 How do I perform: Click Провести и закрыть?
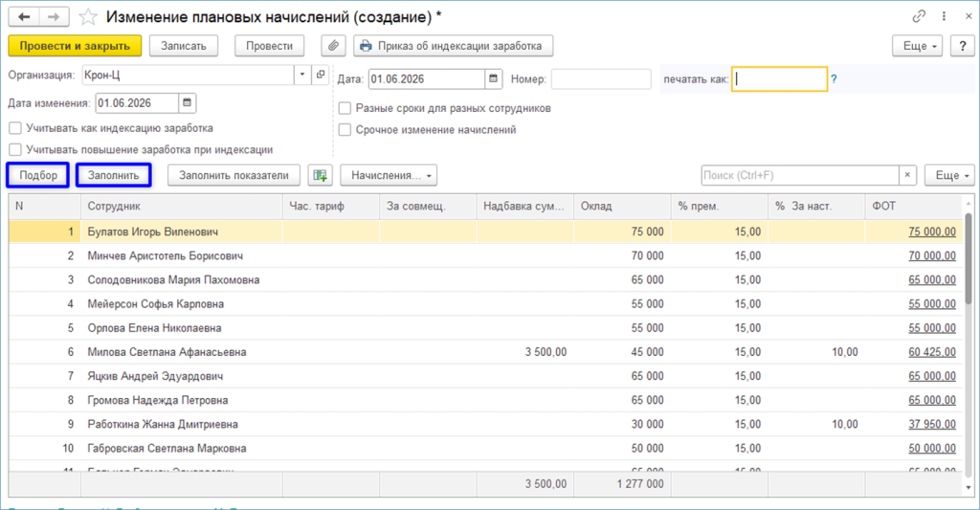click(75, 46)
